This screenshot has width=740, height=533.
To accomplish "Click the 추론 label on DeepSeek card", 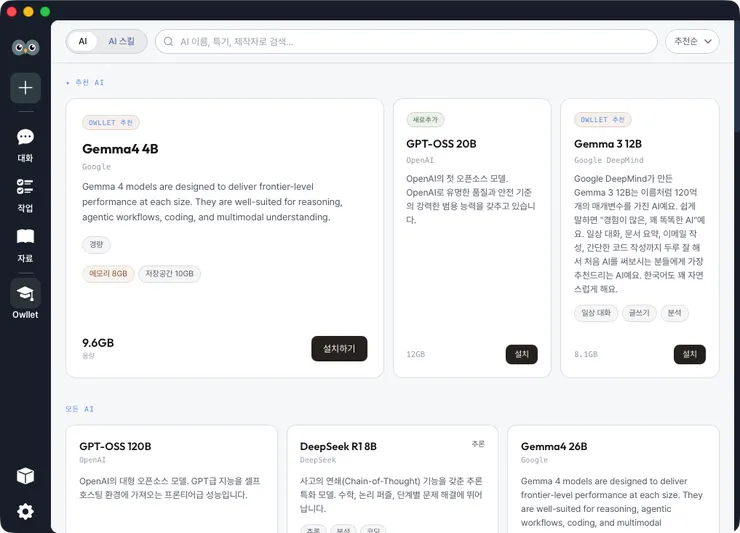I will [x=478, y=444].
